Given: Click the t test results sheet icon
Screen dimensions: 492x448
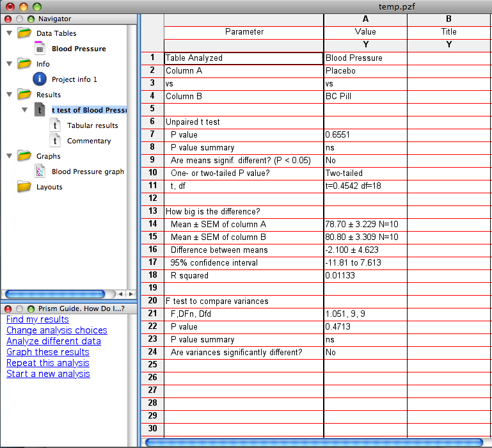Looking at the screenshot, I should (x=40, y=109).
